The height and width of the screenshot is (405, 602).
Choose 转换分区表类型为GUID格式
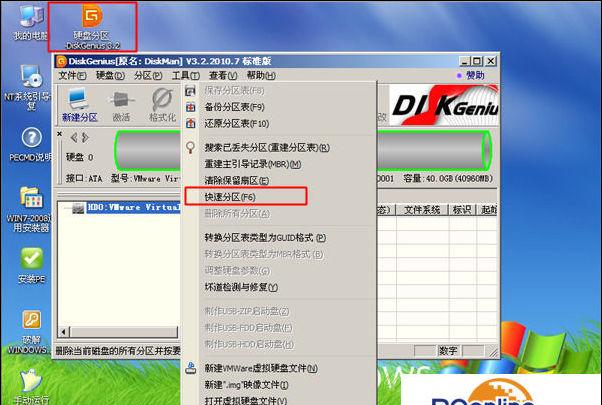click(280, 238)
